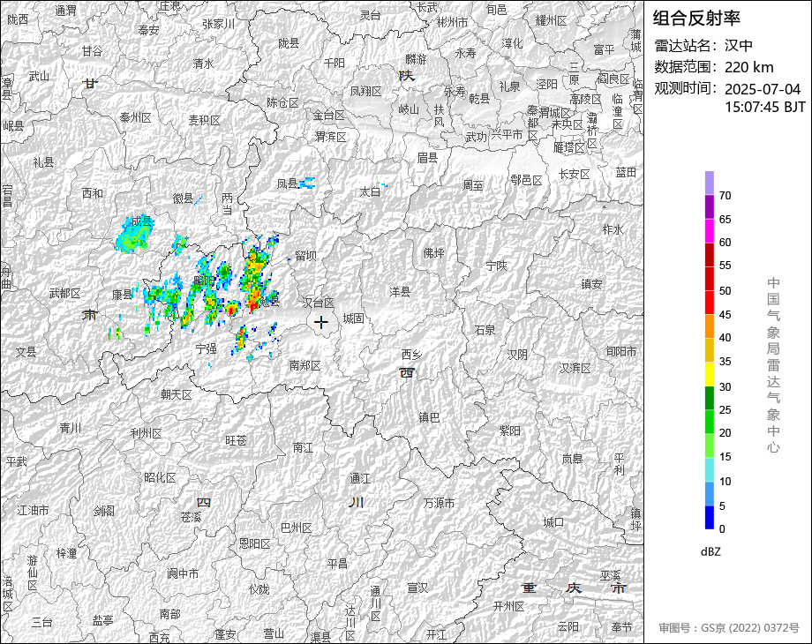Pick the cyan 10-15 dBZ legend swatch
The width and height of the screenshot is (812, 644).
(x=710, y=469)
